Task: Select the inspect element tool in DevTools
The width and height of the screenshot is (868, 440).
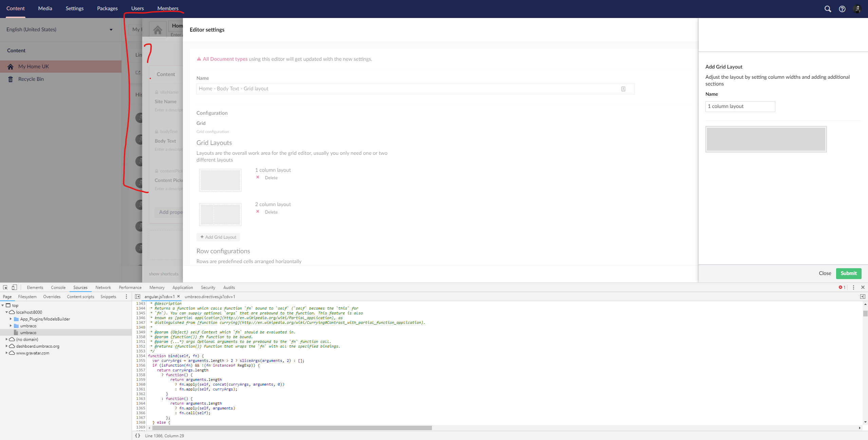Action: click(5, 287)
